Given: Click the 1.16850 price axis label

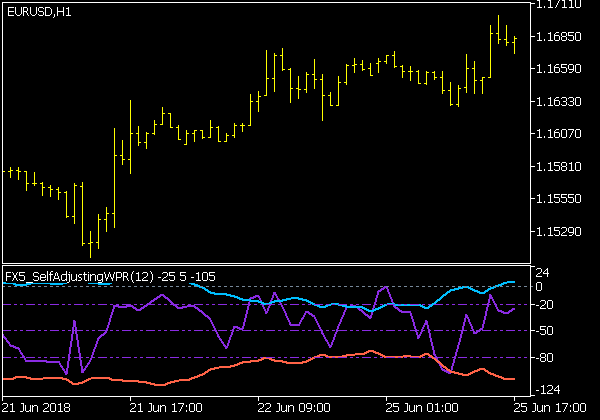Looking at the screenshot, I should pos(561,37).
